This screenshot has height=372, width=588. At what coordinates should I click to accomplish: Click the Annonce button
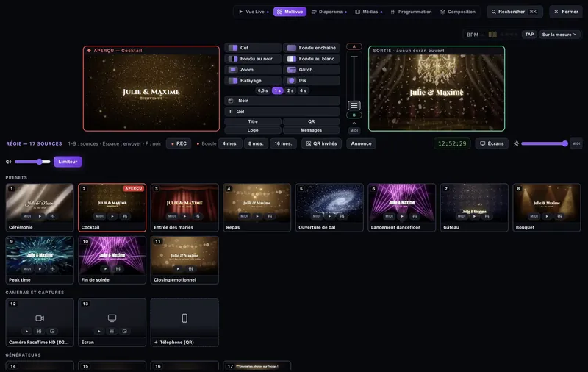point(361,143)
